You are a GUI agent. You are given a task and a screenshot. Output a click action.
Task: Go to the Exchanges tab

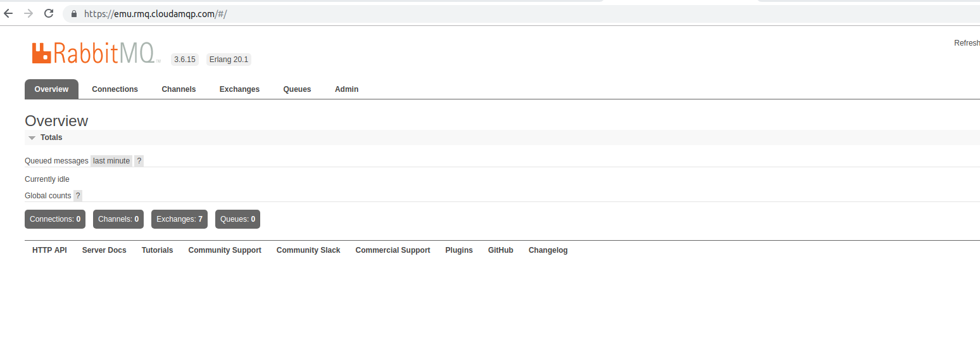tap(239, 89)
